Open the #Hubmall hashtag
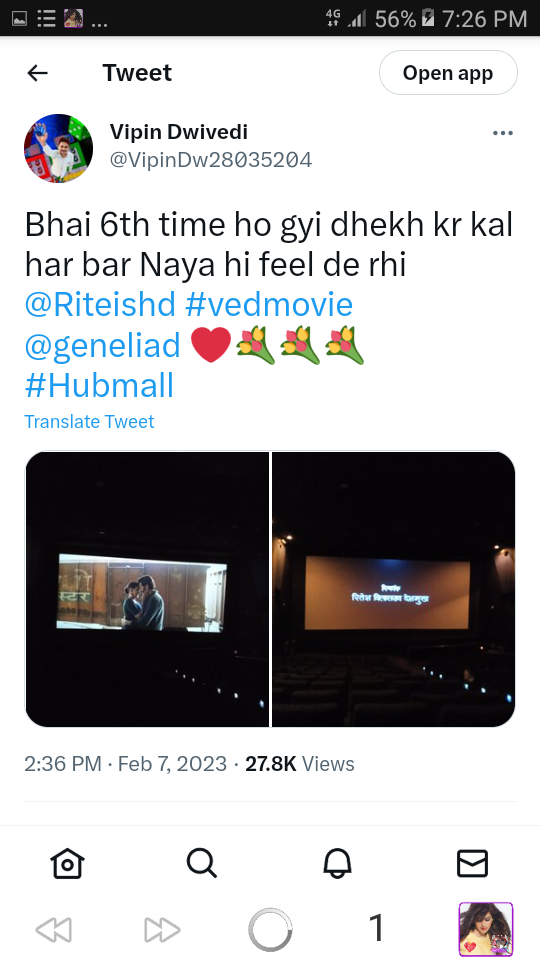 pos(99,386)
